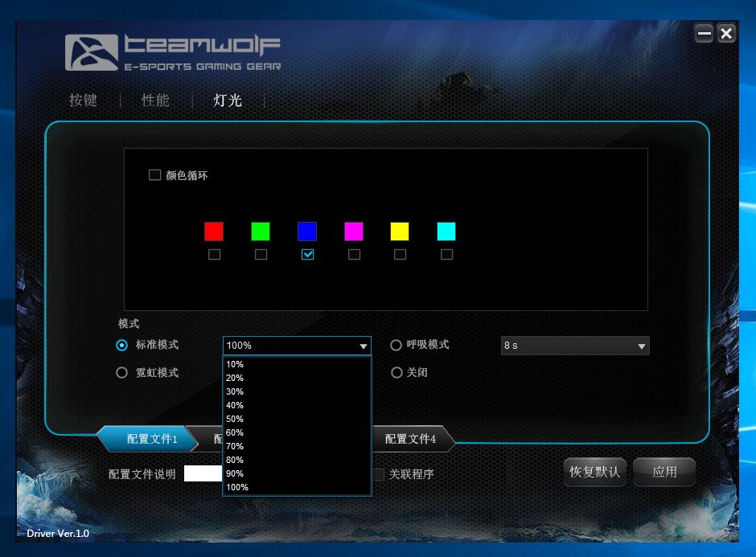Select the magenta color swatch
The image size is (756, 557).
(354, 231)
